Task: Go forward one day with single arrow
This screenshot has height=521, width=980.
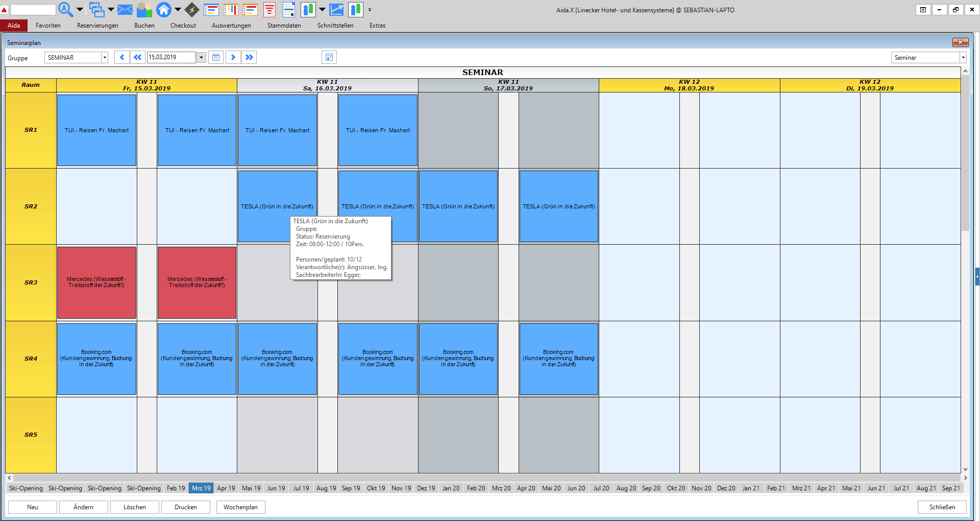Action: [233, 57]
